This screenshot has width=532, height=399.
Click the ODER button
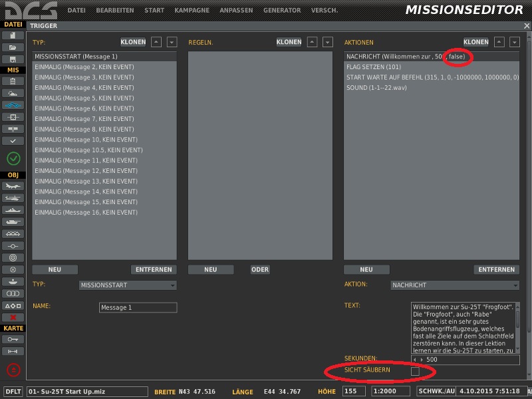click(260, 270)
